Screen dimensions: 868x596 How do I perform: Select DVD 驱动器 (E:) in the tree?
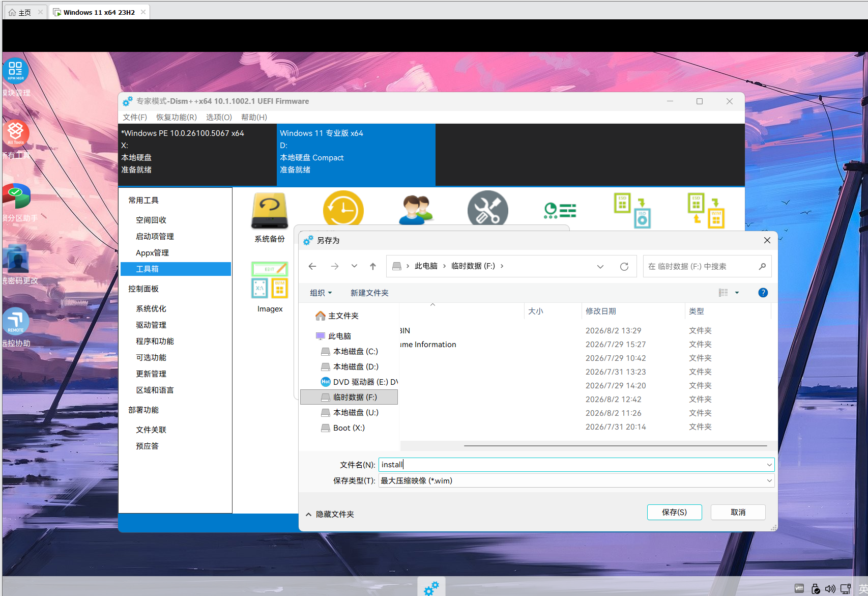tap(359, 382)
